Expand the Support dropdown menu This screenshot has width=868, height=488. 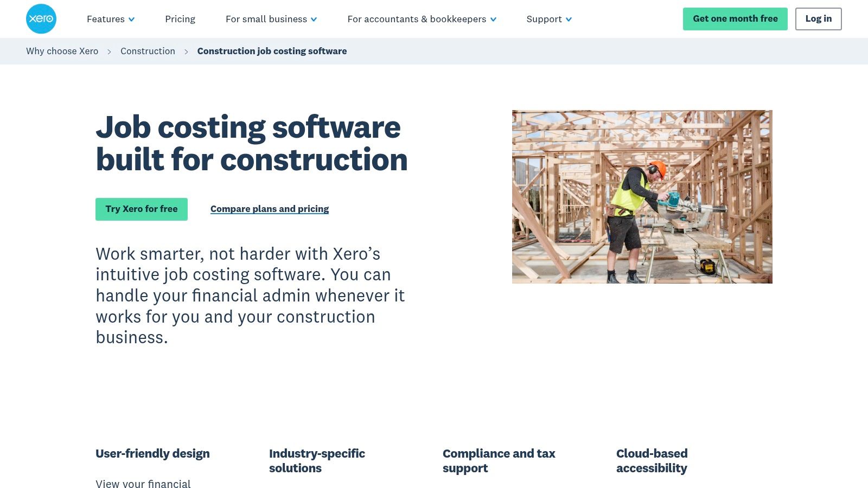coord(549,19)
